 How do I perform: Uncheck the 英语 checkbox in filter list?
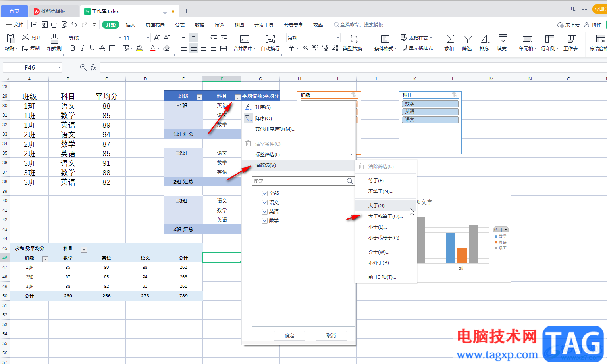[264, 211]
